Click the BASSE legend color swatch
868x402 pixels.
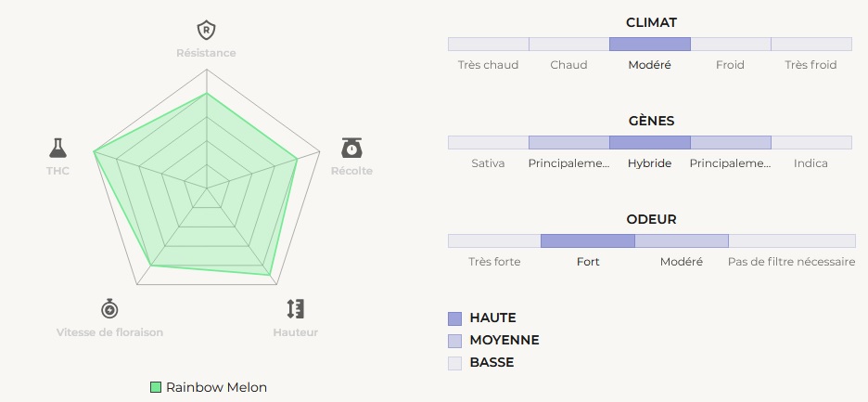[x=454, y=363]
